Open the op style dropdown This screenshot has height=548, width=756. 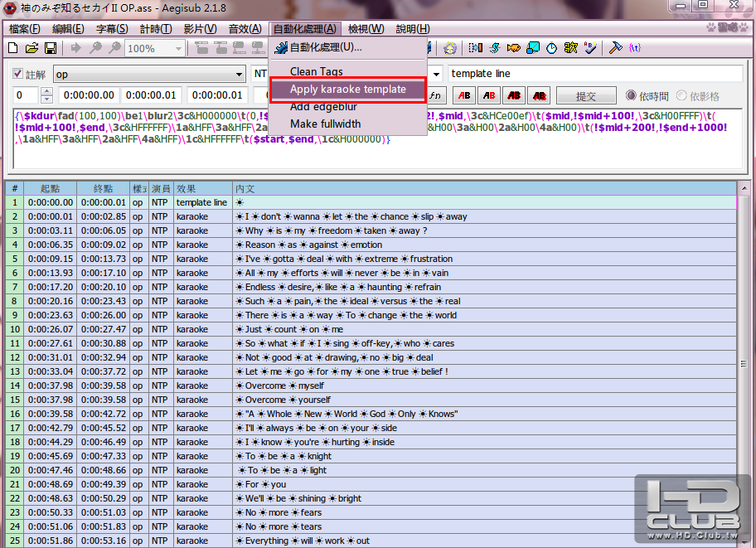(149, 75)
